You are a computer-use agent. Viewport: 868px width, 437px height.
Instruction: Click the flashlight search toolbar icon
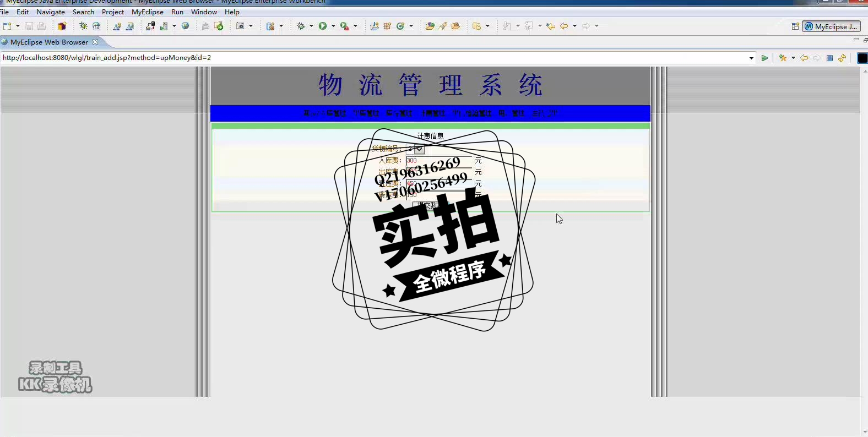pos(443,26)
